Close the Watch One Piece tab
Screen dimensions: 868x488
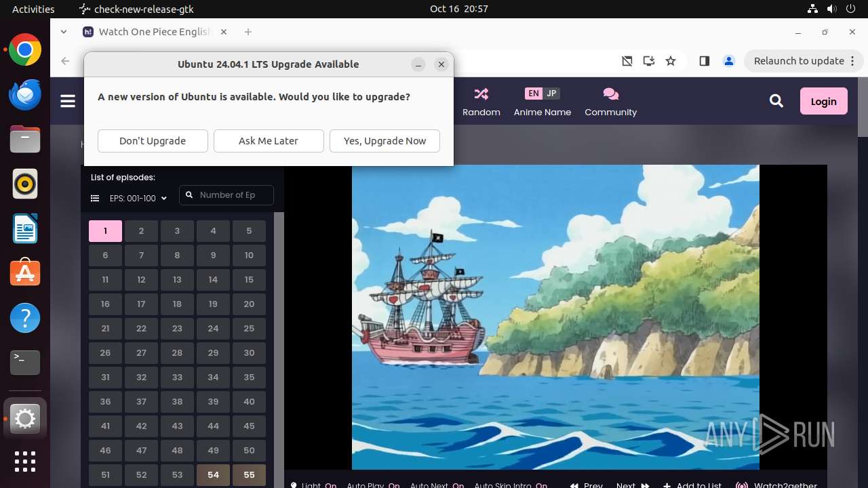click(224, 32)
